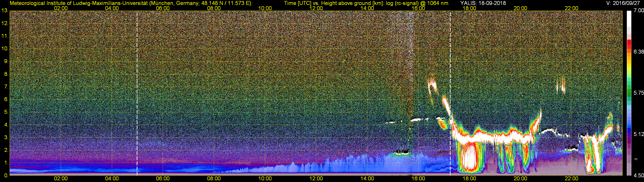Image resolution: width=644 pixels, height=182 pixels.
Task: Click the 6.38 colorbar scale value
Action: 639,52
